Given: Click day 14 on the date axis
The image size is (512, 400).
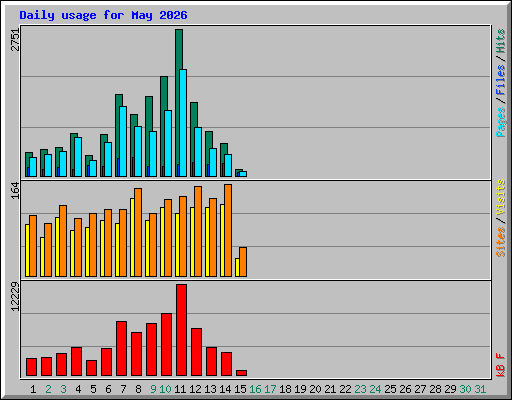Looking at the screenshot, I should pos(225,389).
